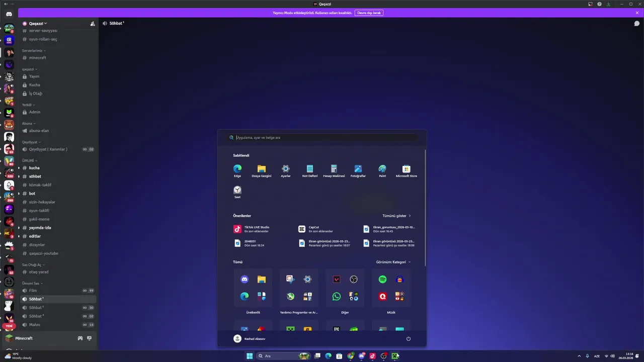Open Valorant icon in Diğer folder
Screen dimensions: 644x362
click(x=337, y=280)
